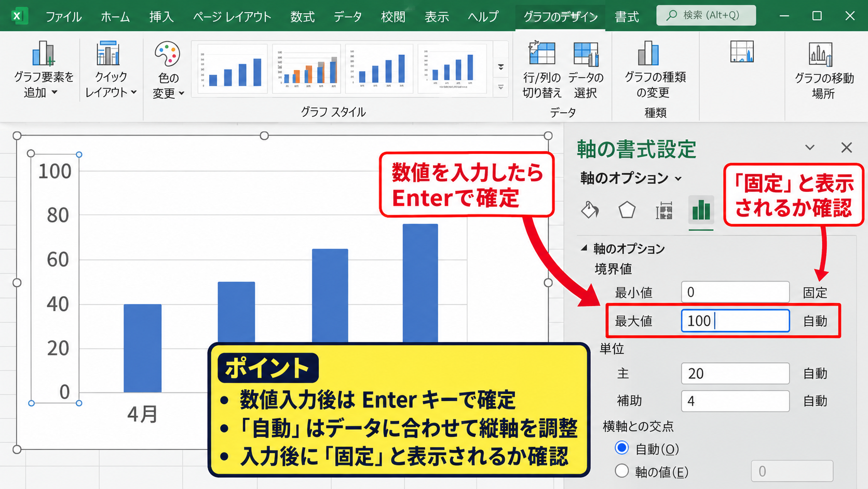Open クイックレイアウト options

(111, 70)
